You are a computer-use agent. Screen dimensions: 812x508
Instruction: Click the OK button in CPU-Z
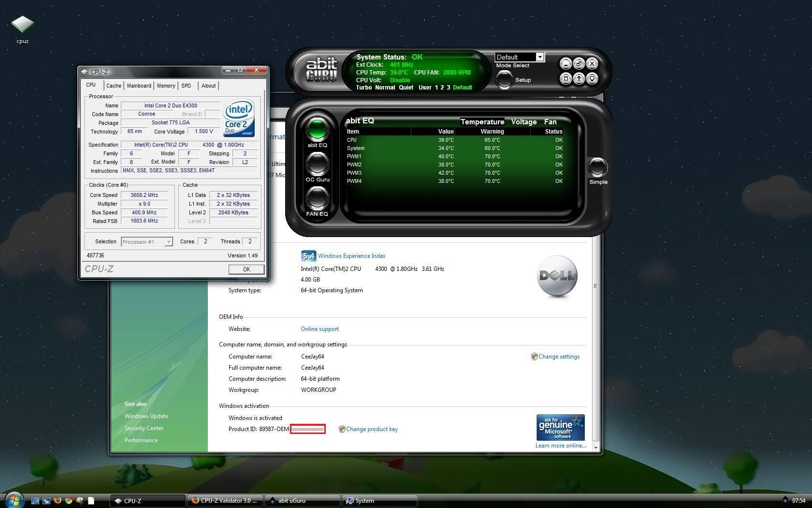[246, 269]
